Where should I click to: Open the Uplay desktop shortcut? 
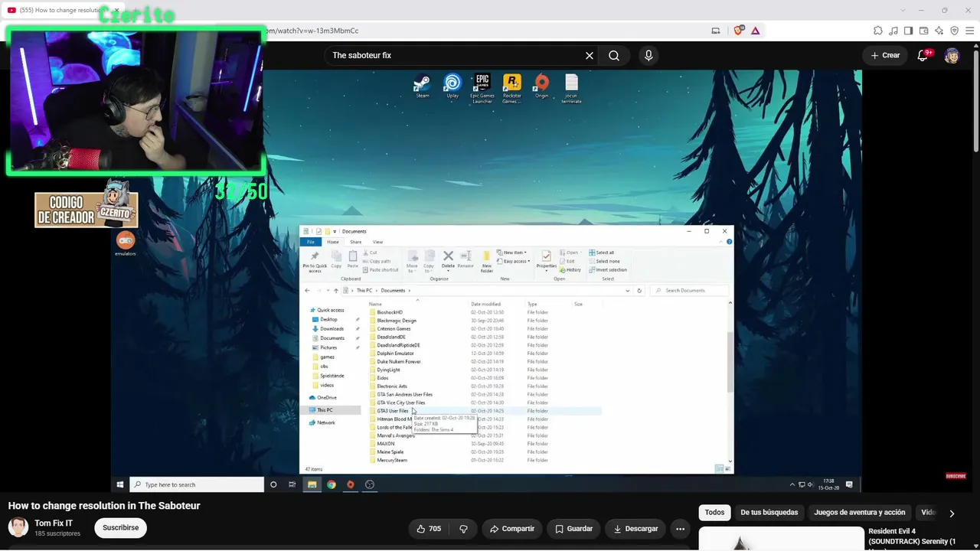click(452, 86)
